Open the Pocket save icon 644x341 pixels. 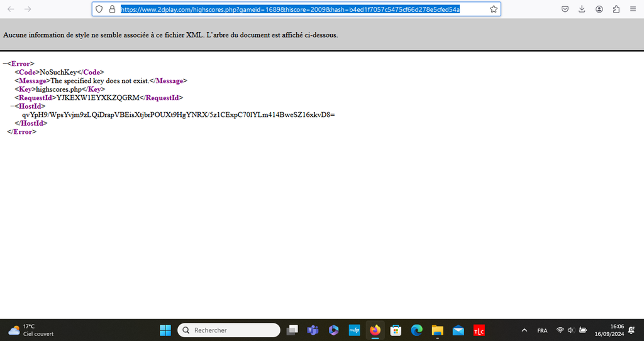click(565, 9)
